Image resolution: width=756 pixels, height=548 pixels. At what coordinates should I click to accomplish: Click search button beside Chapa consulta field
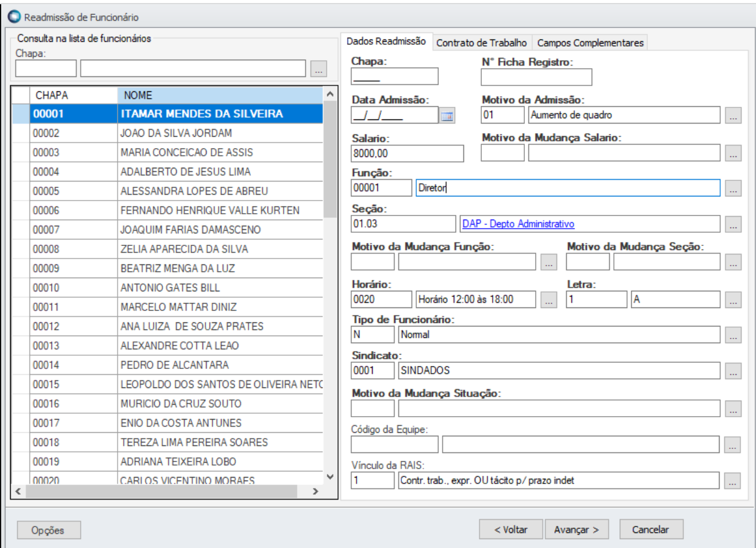319,69
